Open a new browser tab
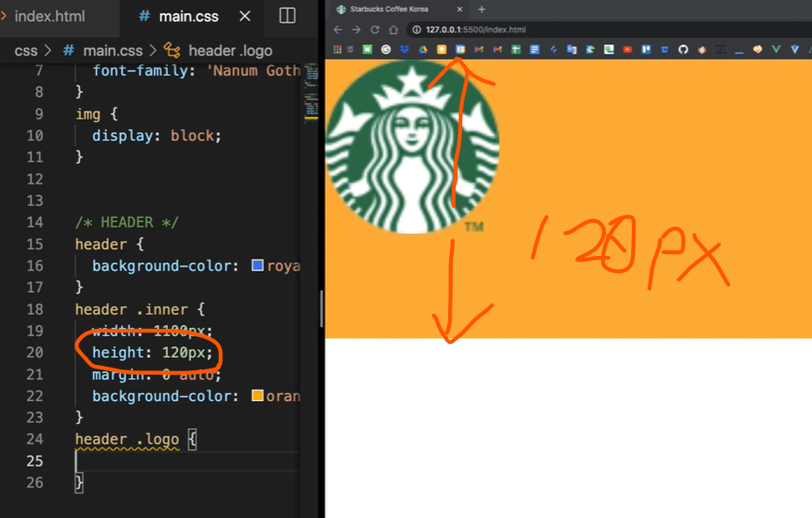 click(482, 10)
